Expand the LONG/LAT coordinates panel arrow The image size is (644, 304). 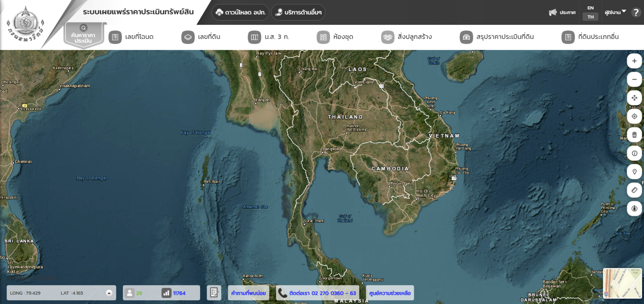109,293
